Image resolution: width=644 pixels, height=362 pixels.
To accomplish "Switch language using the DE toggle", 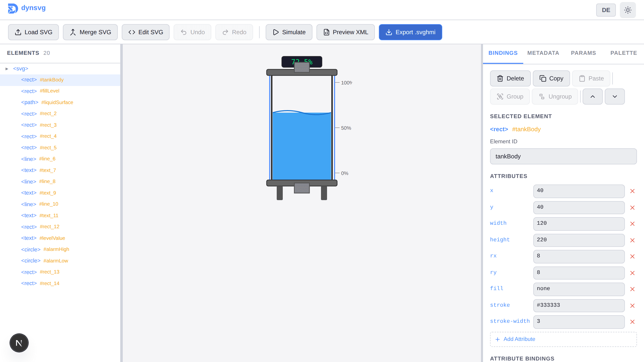I will click(606, 10).
